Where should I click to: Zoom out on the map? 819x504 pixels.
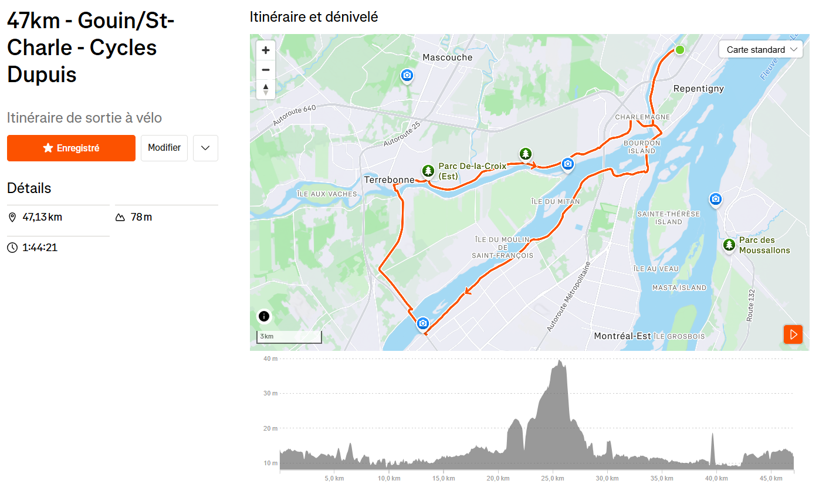(x=266, y=70)
